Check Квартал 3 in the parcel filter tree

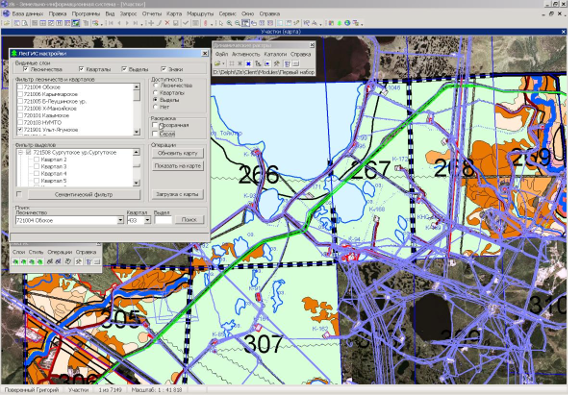37,166
